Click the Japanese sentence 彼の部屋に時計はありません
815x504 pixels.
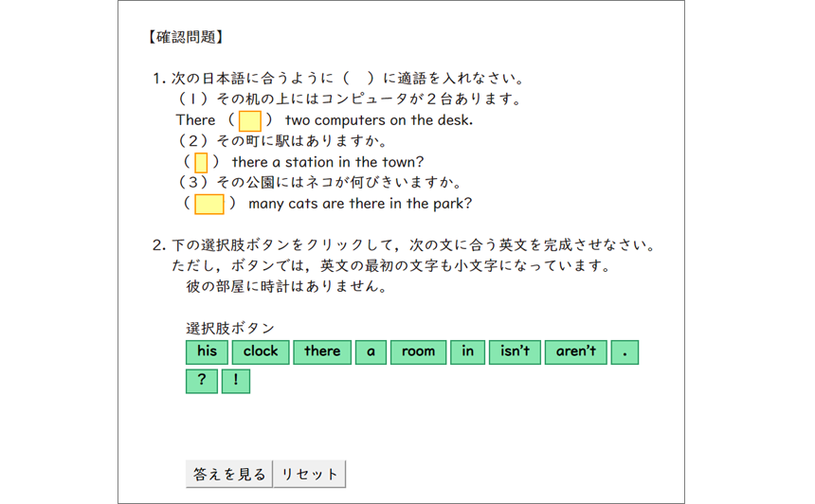pyautogui.click(x=286, y=286)
